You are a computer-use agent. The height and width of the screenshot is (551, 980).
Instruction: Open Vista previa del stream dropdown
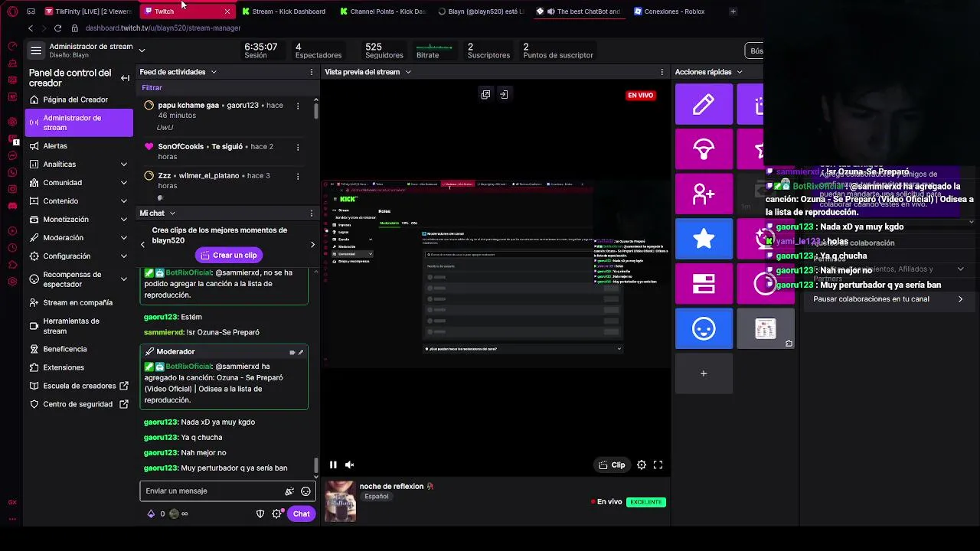[408, 72]
